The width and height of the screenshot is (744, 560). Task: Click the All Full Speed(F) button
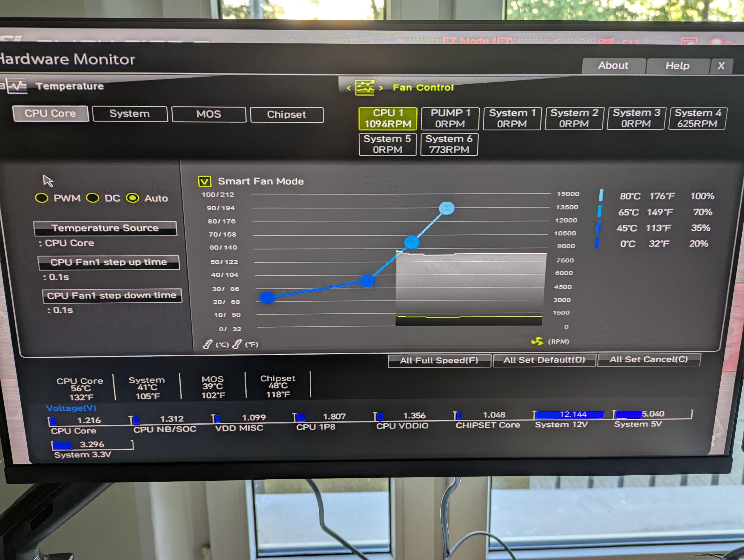(439, 361)
